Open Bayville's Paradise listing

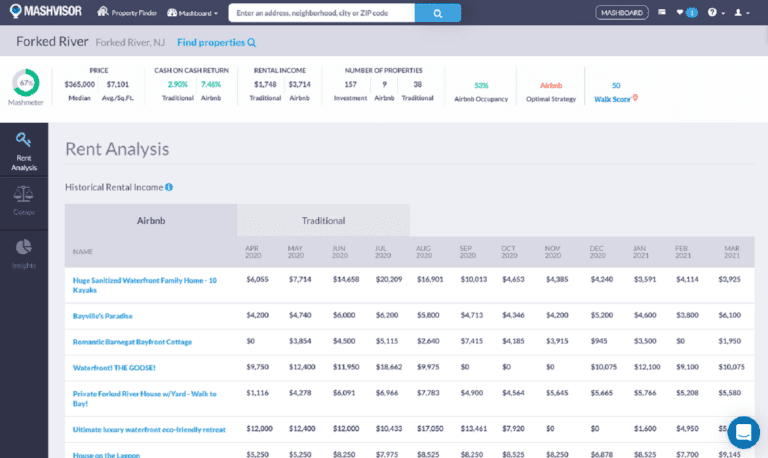click(104, 316)
